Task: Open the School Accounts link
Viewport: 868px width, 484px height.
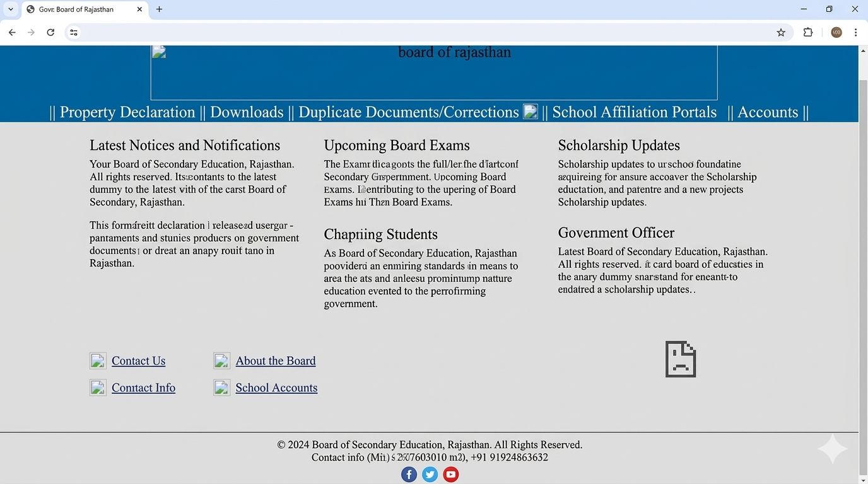Action: click(276, 388)
